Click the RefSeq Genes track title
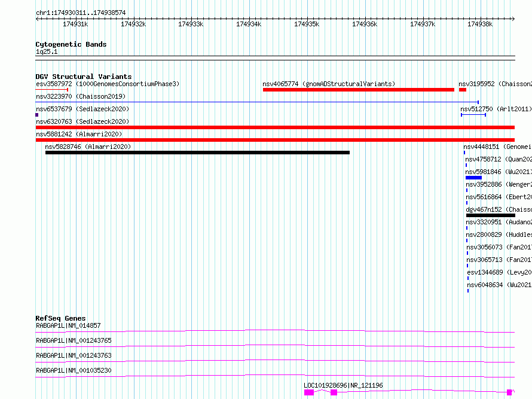This screenshot has height=399, width=532. [x=61, y=318]
